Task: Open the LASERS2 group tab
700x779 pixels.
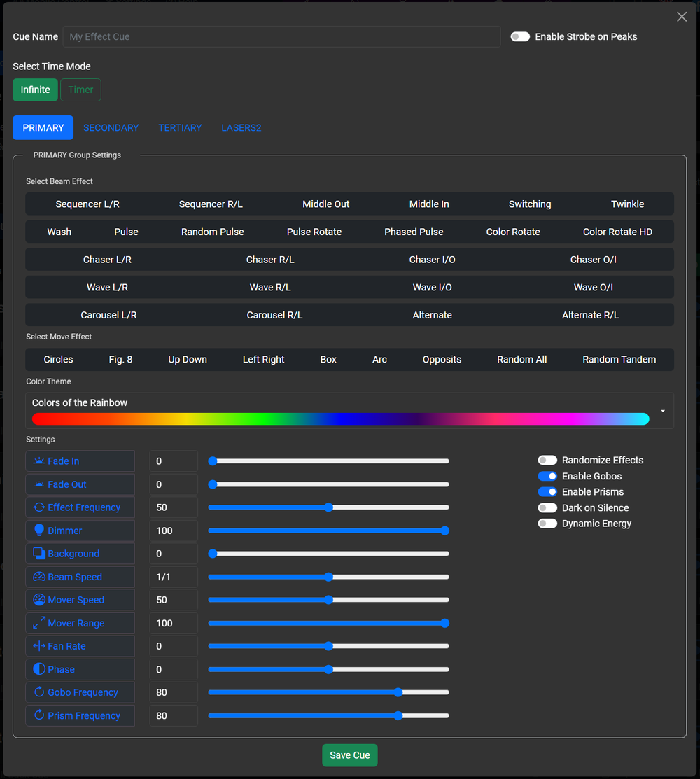Action: tap(241, 127)
